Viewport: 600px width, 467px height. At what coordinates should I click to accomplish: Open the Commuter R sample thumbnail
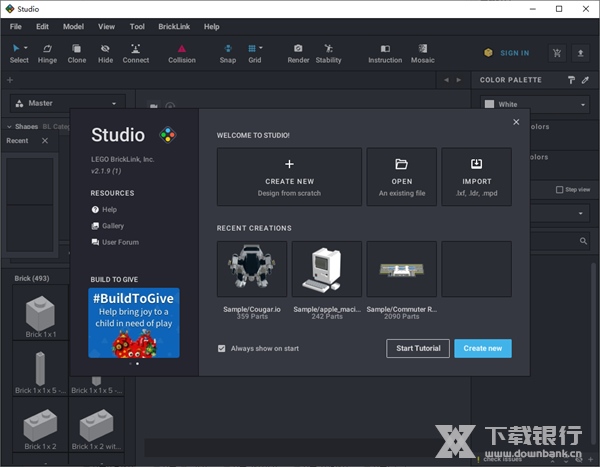click(x=401, y=269)
